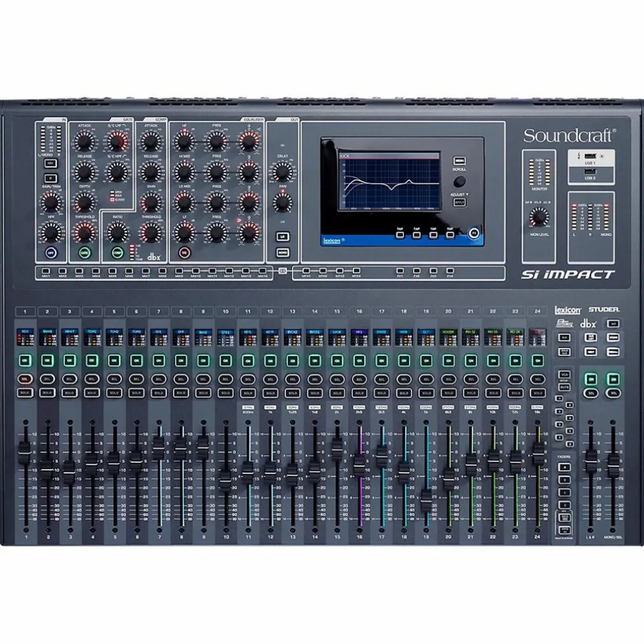This screenshot has height=644, width=644.
Task: Turn the compressor RATIO knob
Action: [x=117, y=233]
